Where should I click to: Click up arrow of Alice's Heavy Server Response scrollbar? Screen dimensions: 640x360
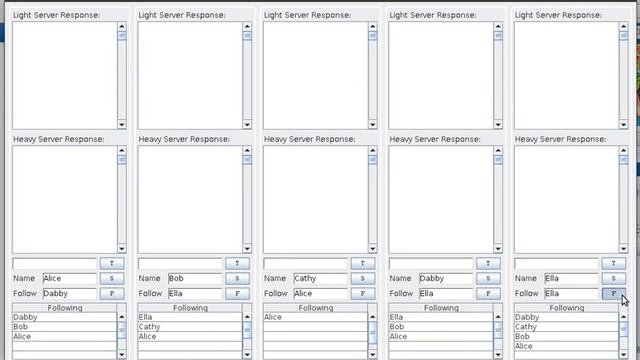click(122, 151)
